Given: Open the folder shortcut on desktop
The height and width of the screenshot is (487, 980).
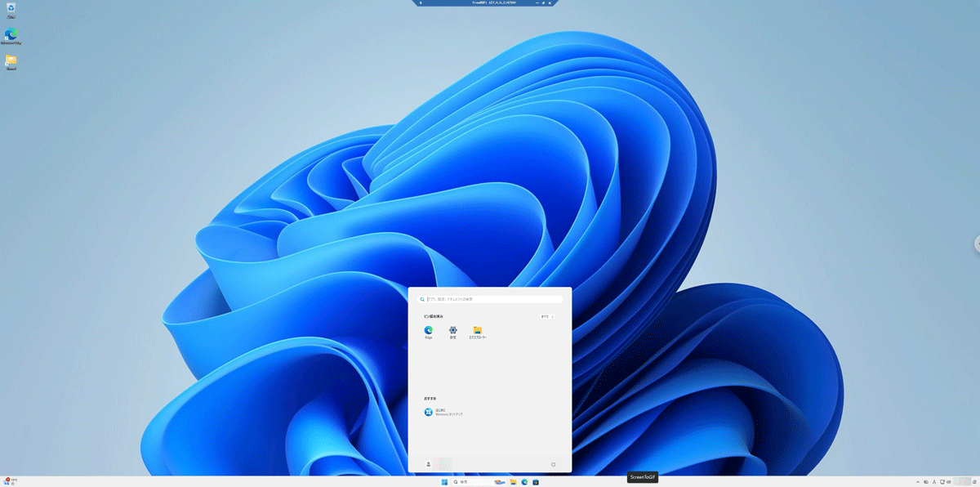Looking at the screenshot, I should point(11,61).
